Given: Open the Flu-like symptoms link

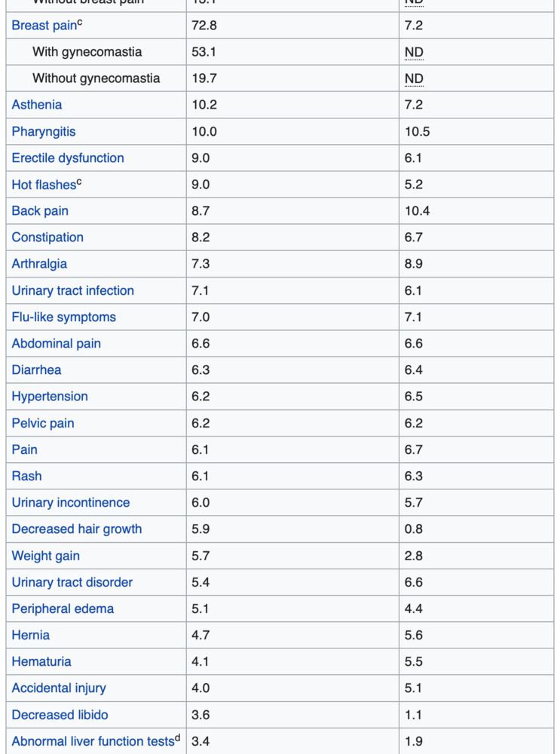Looking at the screenshot, I should coord(64,317).
